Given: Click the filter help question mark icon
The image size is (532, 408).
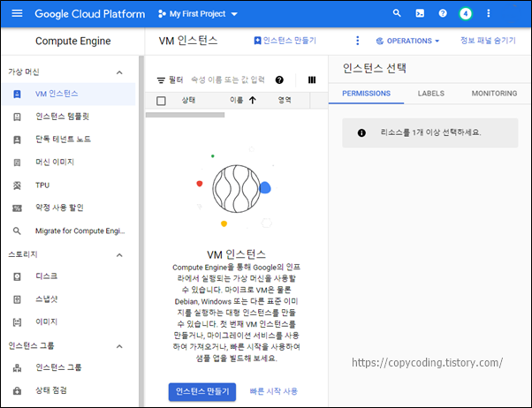Looking at the screenshot, I should click(279, 80).
